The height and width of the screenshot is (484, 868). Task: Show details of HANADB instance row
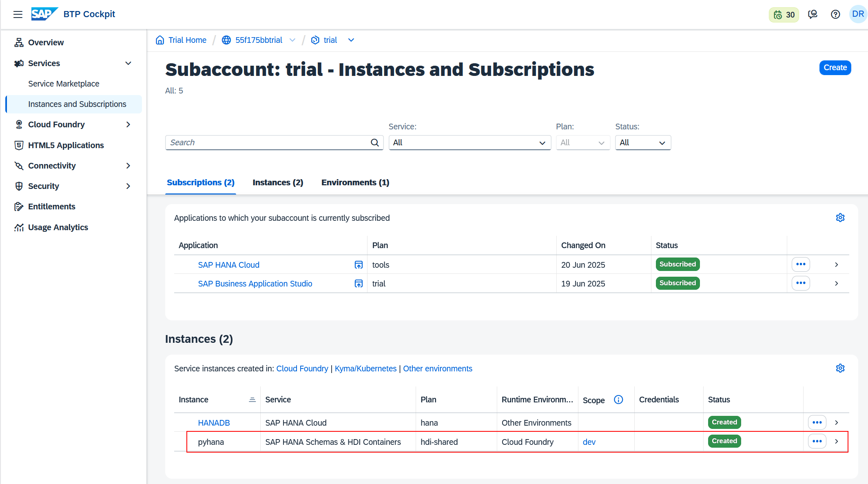coord(837,422)
